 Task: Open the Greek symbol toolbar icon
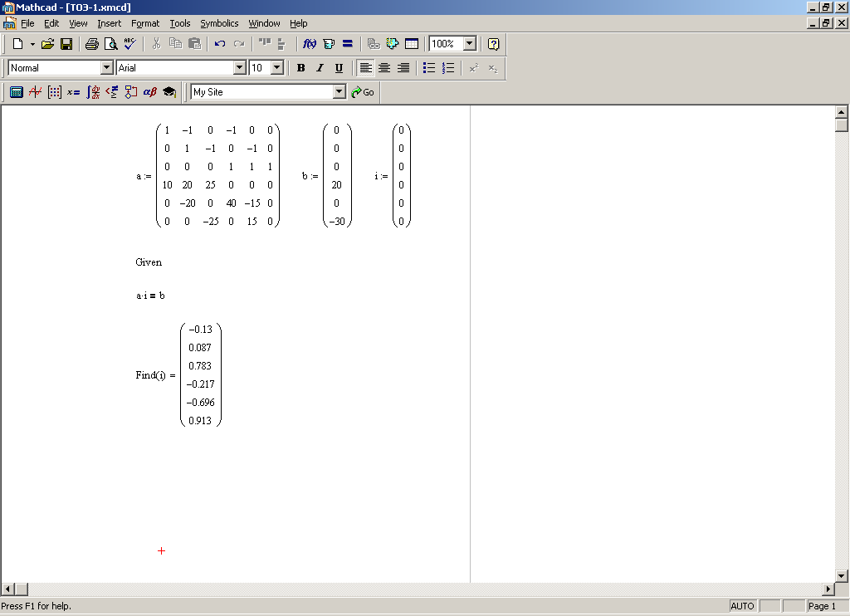(x=149, y=92)
